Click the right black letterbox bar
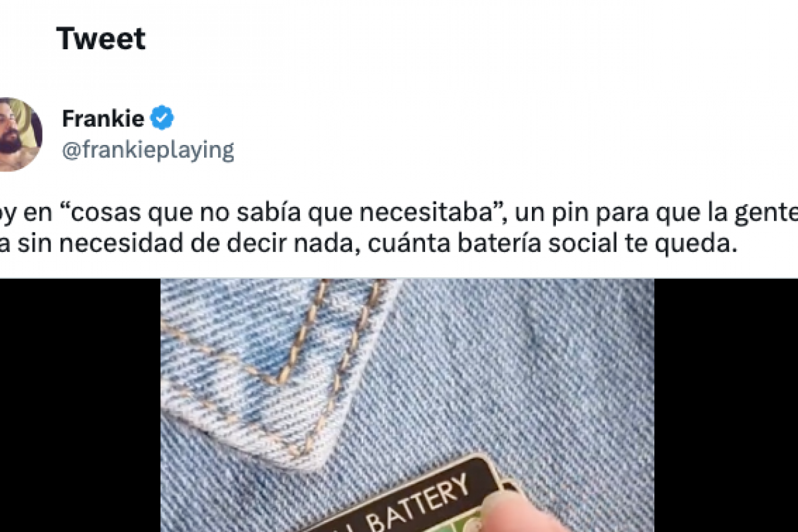The image size is (798, 532). pos(726,405)
